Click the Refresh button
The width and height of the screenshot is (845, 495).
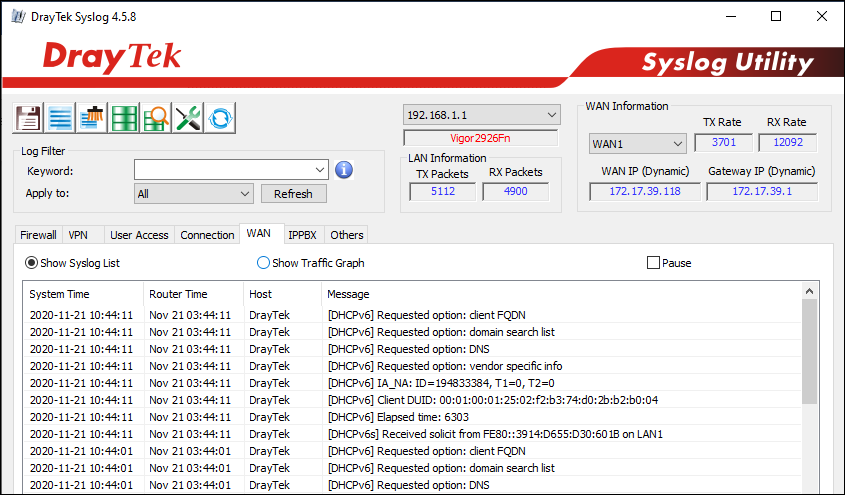pyautogui.click(x=294, y=194)
